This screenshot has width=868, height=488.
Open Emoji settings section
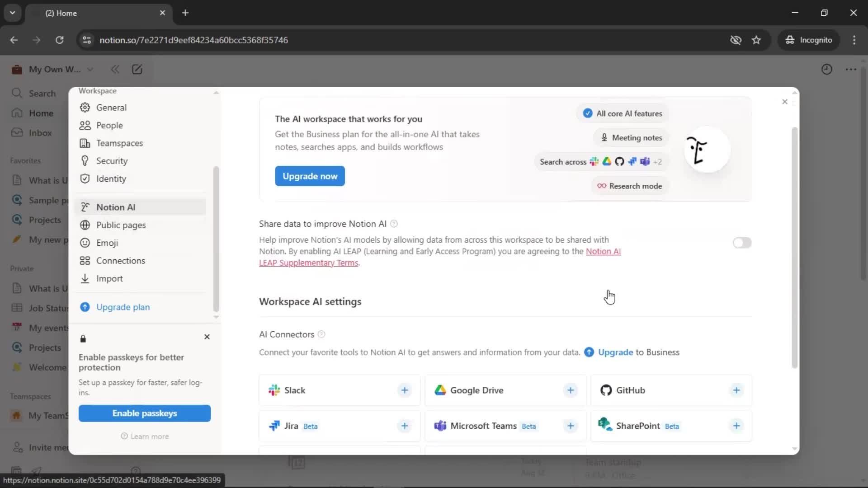[140, 243]
